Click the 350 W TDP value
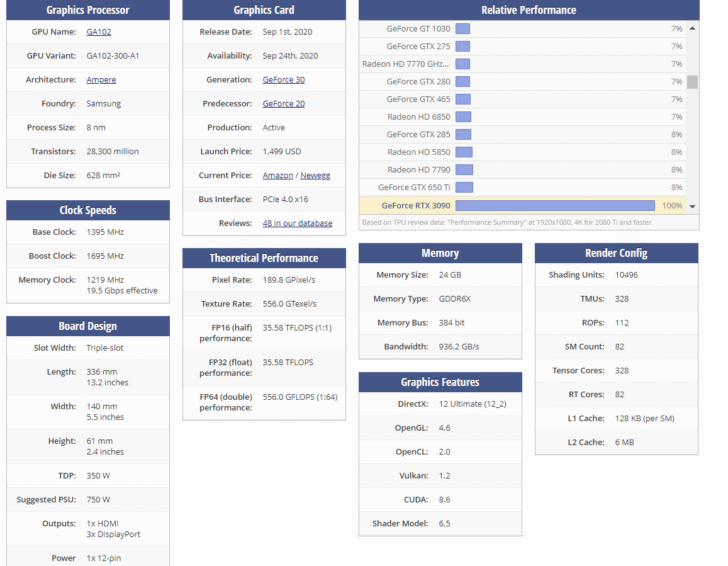728x566 pixels. coord(98,475)
